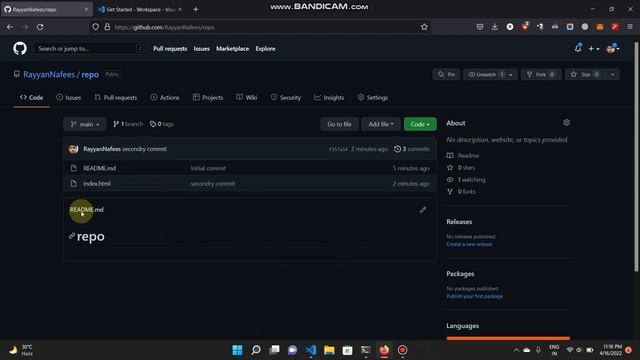Open the Security tab

[286, 98]
